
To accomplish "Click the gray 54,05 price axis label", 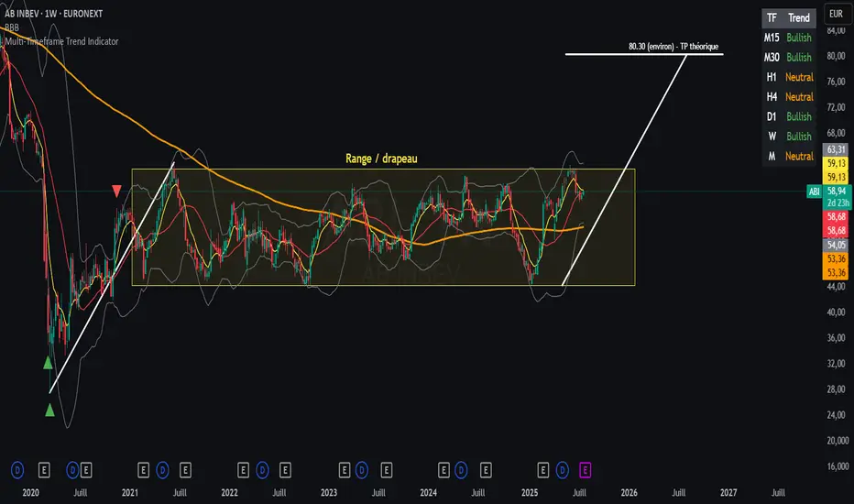I will [x=836, y=246].
